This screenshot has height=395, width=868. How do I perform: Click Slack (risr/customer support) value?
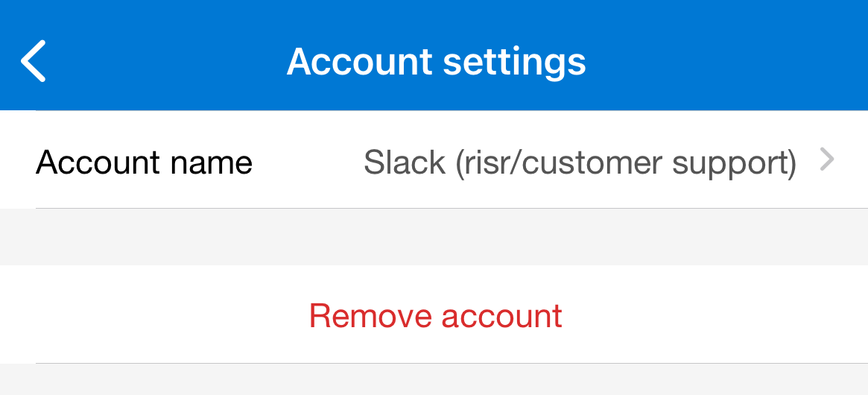(580, 162)
